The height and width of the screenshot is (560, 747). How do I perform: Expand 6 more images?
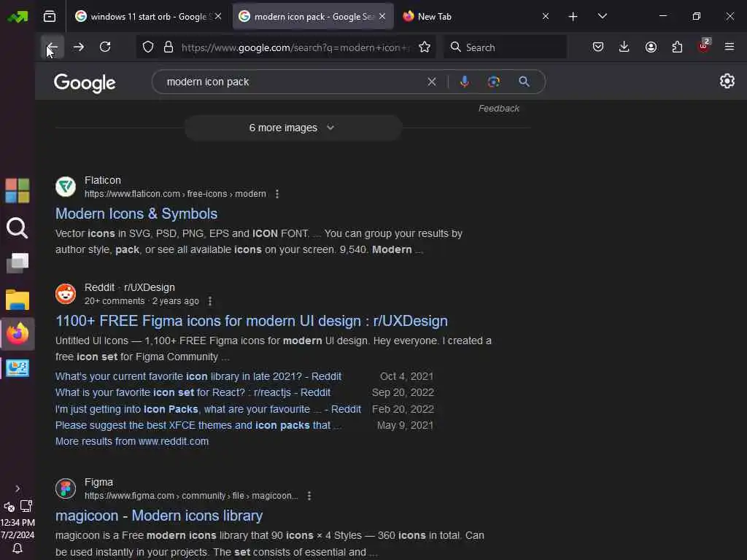tap(293, 128)
